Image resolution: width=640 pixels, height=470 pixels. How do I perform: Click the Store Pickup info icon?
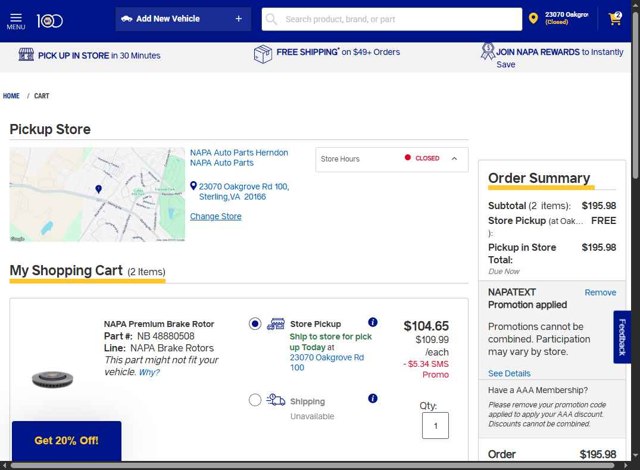coord(373,322)
